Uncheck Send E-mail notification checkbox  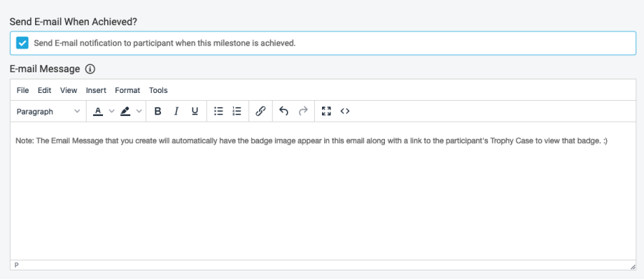click(x=22, y=43)
